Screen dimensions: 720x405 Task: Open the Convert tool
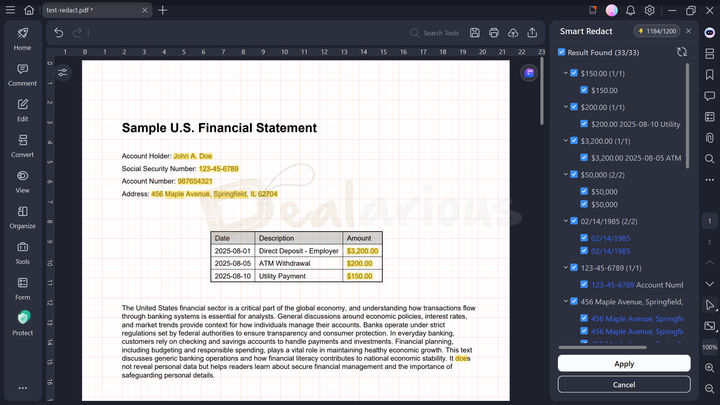pos(22,146)
